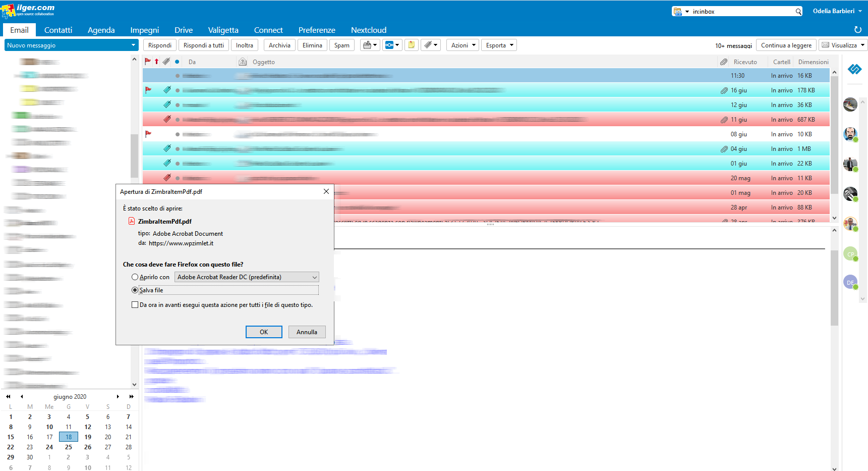Click the search magnifier icon

(x=798, y=12)
